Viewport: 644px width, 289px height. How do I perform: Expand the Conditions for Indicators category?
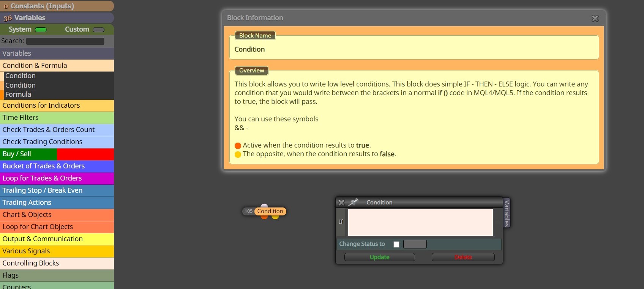57,105
